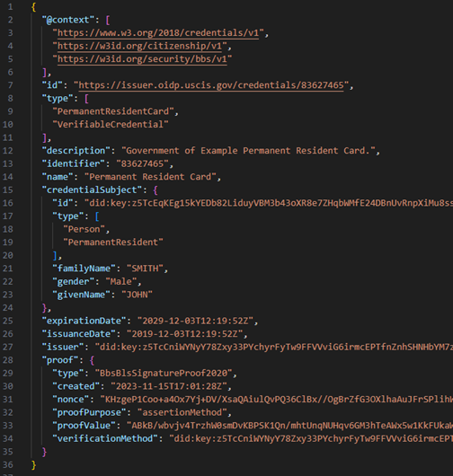Click the "Male" gender value

121,282
